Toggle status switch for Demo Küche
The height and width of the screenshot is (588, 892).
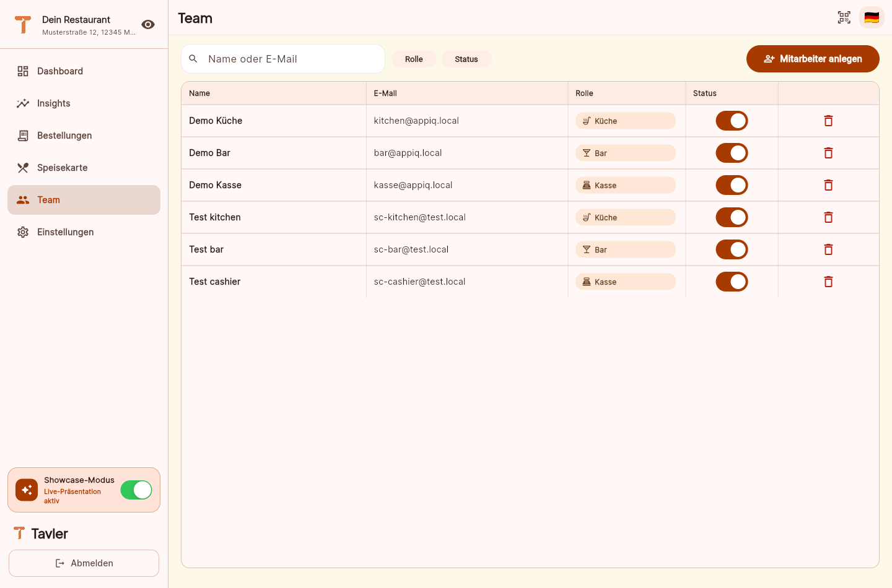point(732,121)
